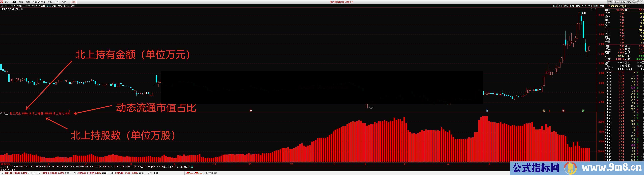
Task: Click the gear icon beside 北上 indicator
Action: coord(2,114)
